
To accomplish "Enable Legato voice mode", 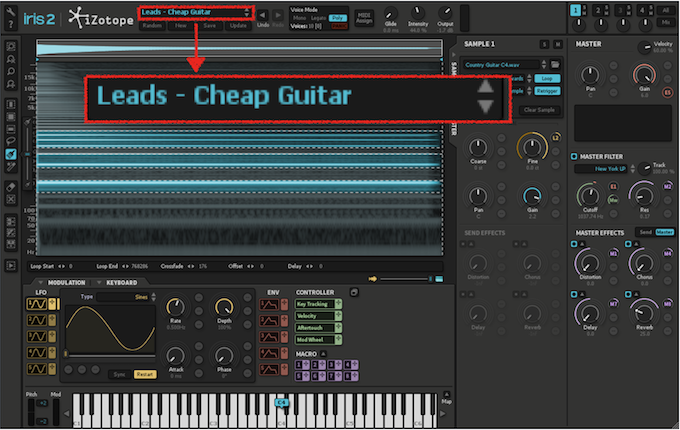I will [318, 18].
